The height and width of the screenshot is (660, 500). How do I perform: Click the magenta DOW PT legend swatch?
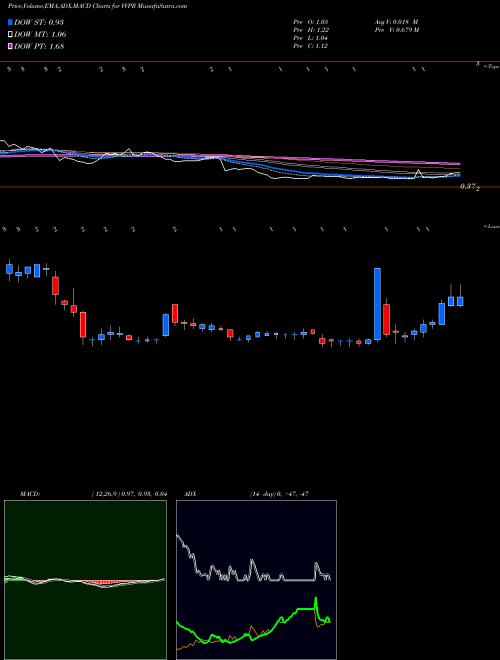coord(11,47)
